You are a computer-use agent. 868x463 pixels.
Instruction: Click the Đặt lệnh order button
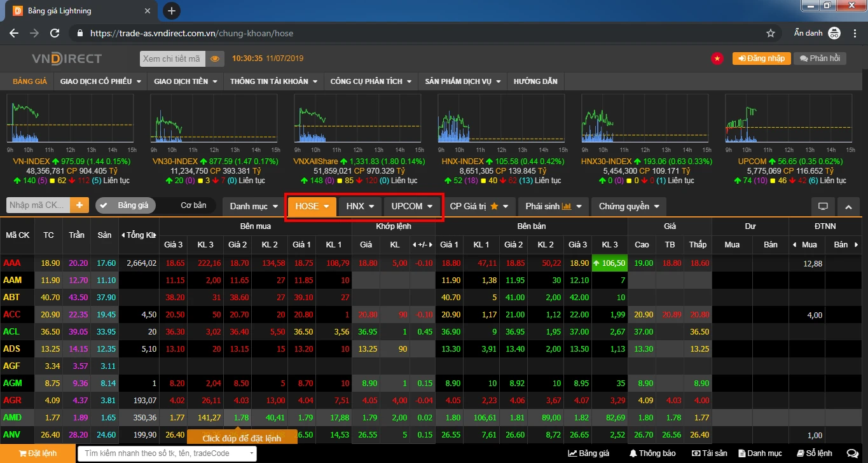point(38,453)
